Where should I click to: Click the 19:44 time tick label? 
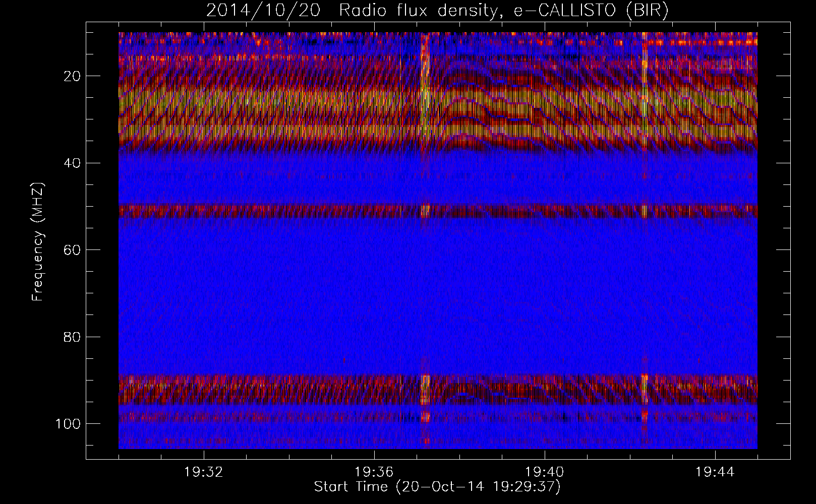coord(715,472)
